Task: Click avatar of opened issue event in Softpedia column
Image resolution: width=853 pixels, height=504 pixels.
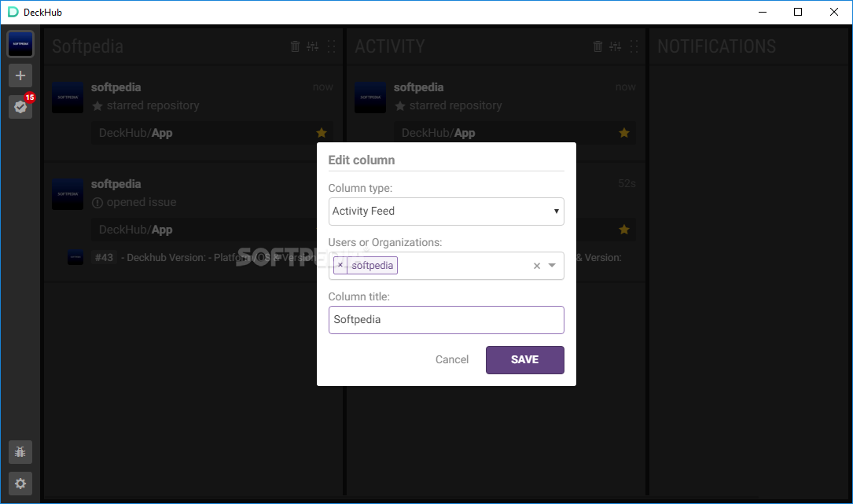Action: [x=68, y=194]
